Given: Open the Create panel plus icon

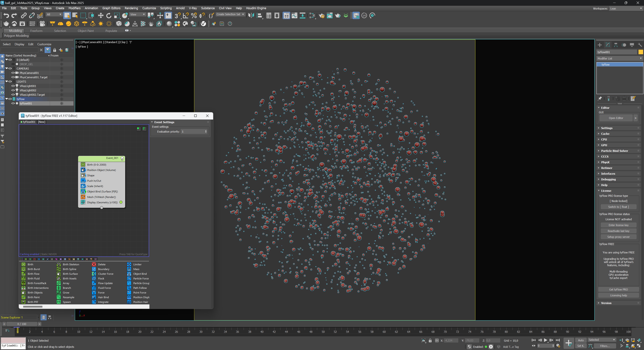Looking at the screenshot, I should pos(600,45).
